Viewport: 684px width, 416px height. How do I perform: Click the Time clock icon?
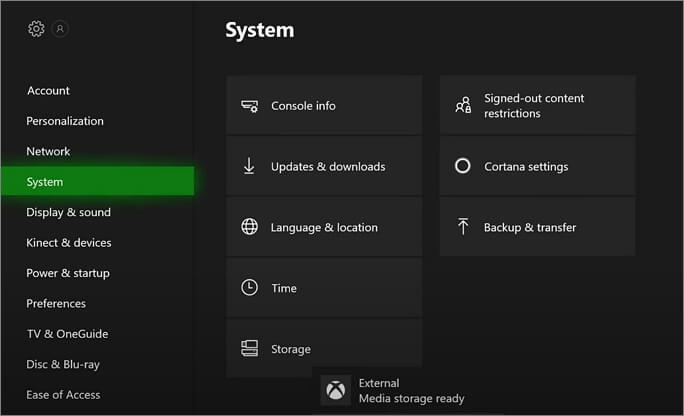tap(250, 288)
